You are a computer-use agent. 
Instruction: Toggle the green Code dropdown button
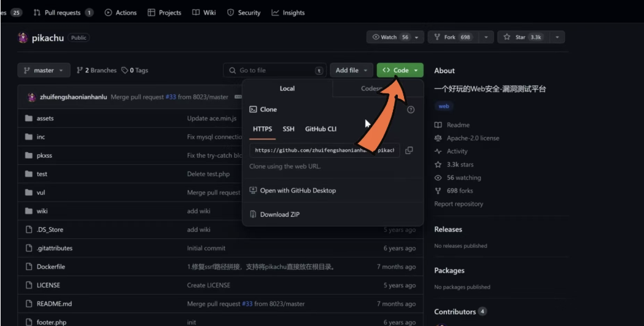[x=400, y=70]
